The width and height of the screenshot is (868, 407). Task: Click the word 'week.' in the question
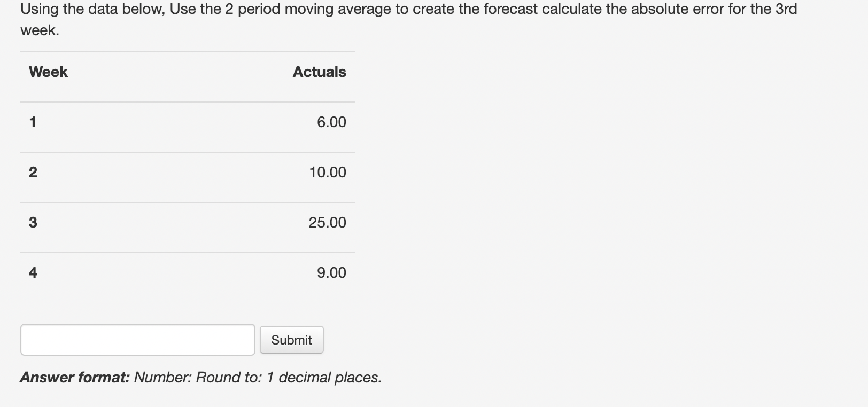[39, 30]
